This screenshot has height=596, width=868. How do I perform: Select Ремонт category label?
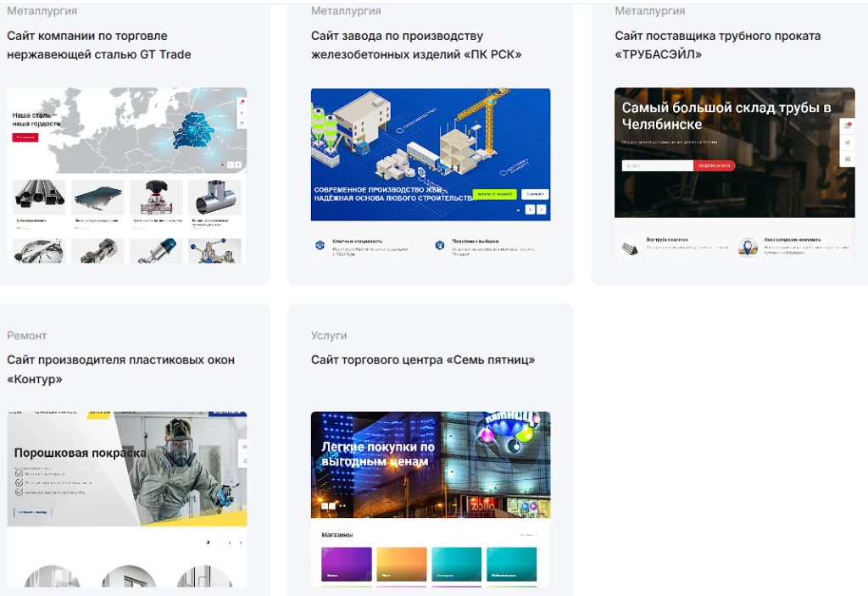[27, 336]
